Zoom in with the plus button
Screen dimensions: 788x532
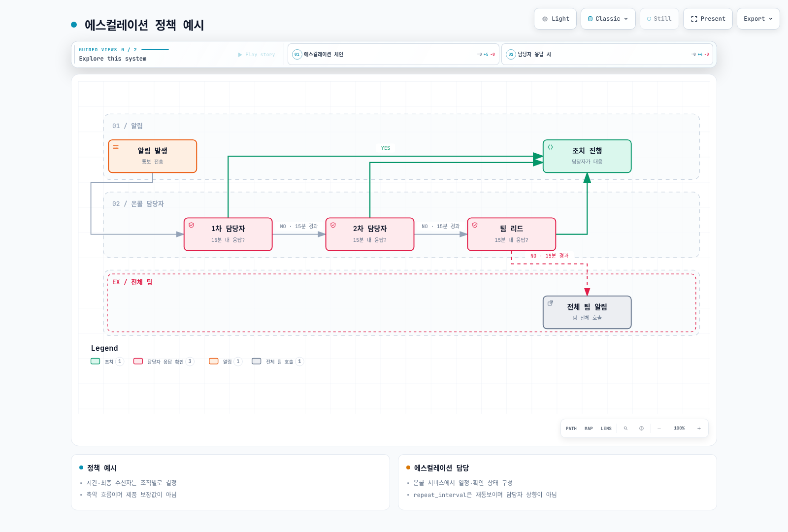coord(699,429)
